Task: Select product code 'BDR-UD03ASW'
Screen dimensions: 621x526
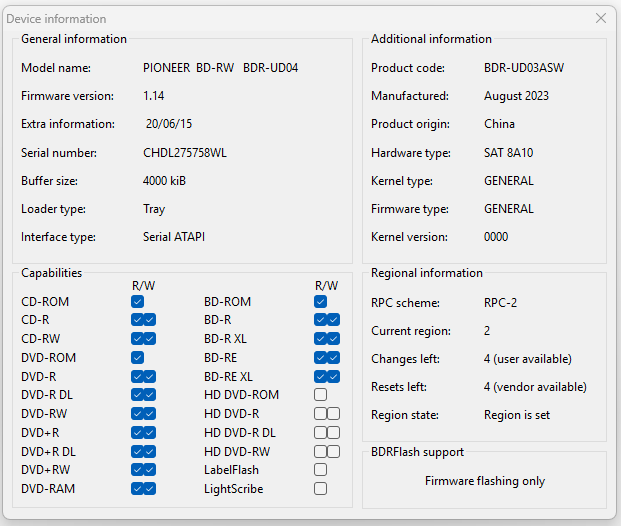Action: click(x=524, y=68)
